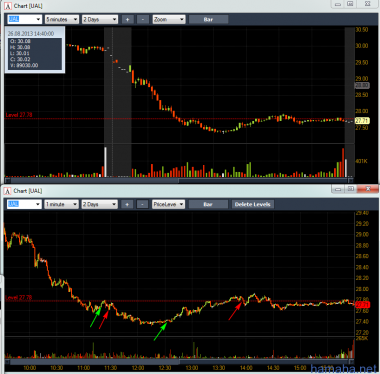Minimize the bottom chart window

[x=338, y=189]
